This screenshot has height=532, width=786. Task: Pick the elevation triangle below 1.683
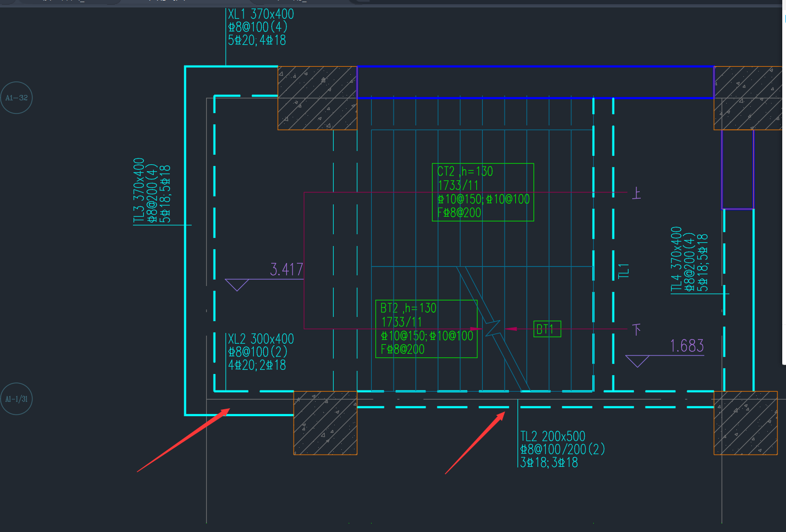tap(637, 361)
